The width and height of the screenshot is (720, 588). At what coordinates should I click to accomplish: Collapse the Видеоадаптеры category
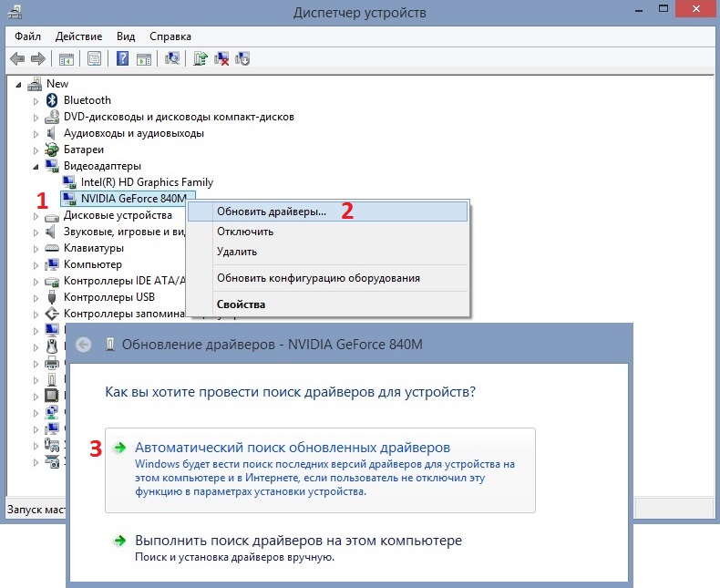(36, 167)
